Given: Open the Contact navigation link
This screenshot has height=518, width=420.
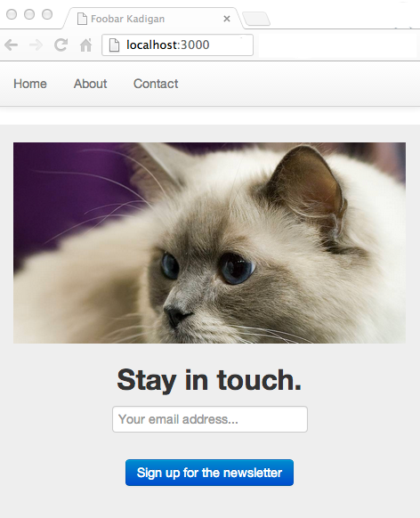Looking at the screenshot, I should click(x=156, y=84).
